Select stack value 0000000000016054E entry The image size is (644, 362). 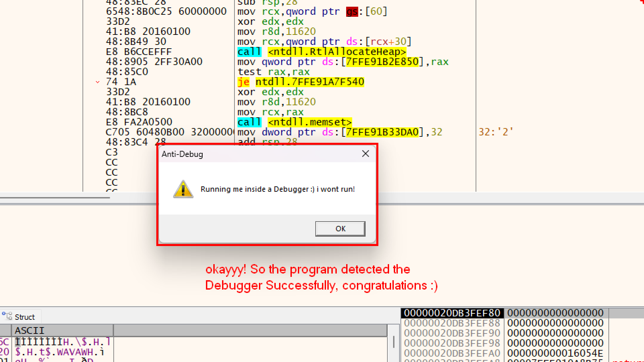(x=555, y=353)
